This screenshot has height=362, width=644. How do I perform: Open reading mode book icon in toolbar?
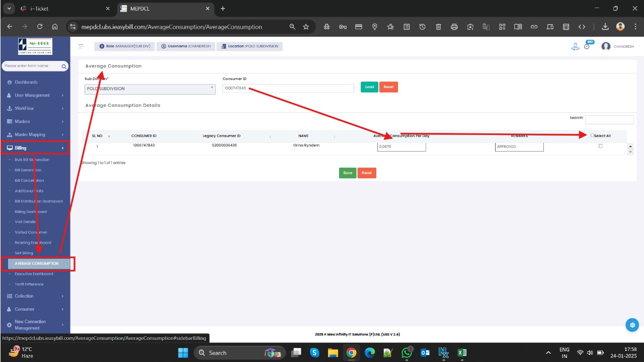click(518, 27)
